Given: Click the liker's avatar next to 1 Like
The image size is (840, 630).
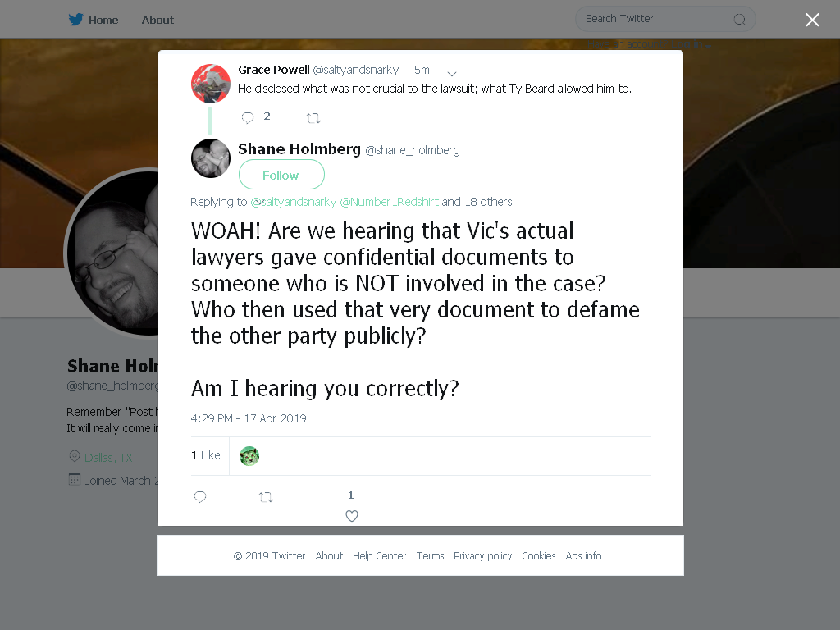Looking at the screenshot, I should click(249, 456).
